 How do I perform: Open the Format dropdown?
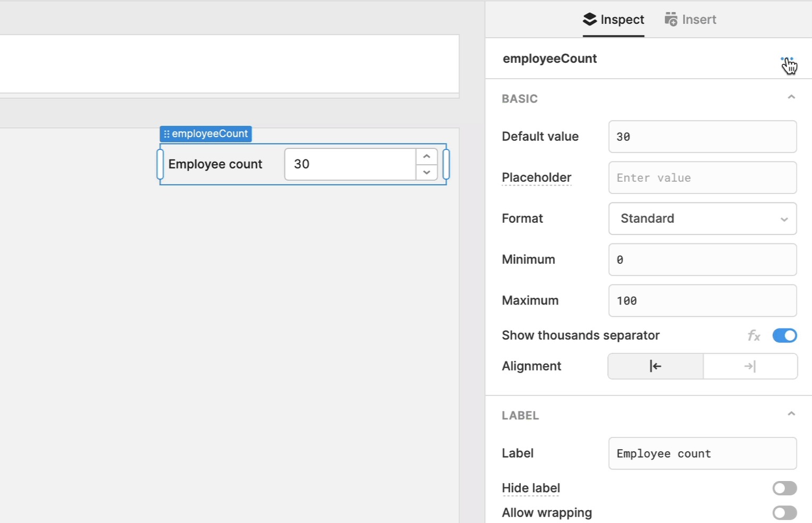point(703,218)
